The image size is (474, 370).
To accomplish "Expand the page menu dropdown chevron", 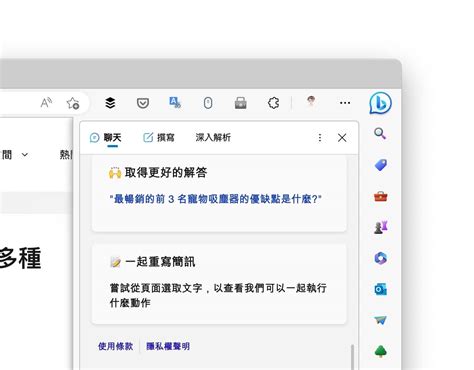I will click(25, 155).
